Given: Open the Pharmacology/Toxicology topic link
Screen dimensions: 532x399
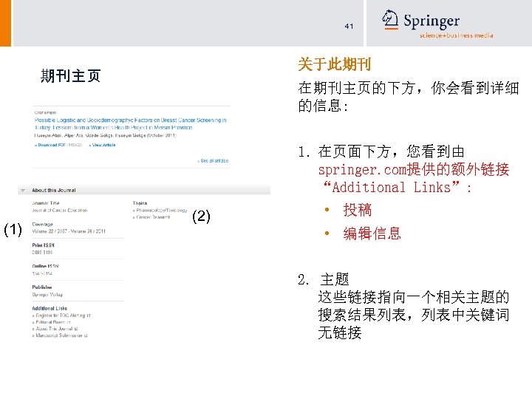Looking at the screenshot, I should [x=160, y=211].
